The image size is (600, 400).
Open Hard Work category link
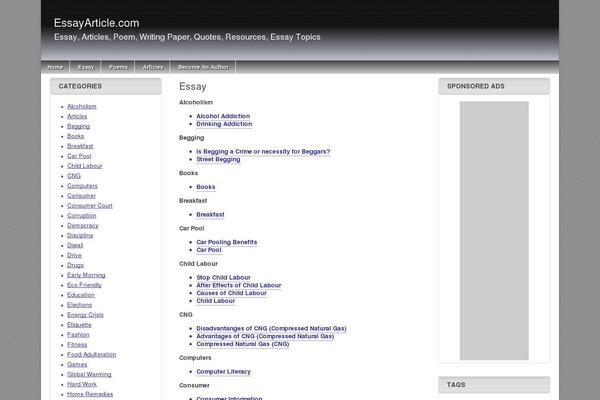(x=82, y=385)
